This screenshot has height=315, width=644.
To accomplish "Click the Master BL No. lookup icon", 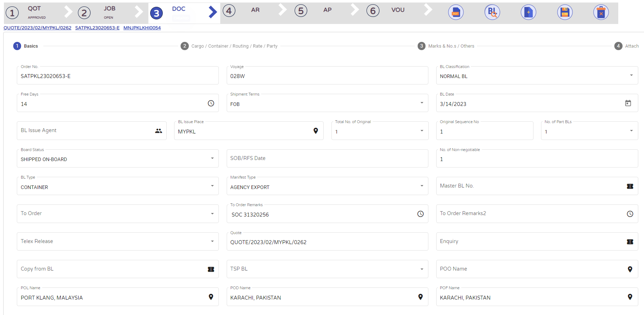I will pyautogui.click(x=630, y=186).
